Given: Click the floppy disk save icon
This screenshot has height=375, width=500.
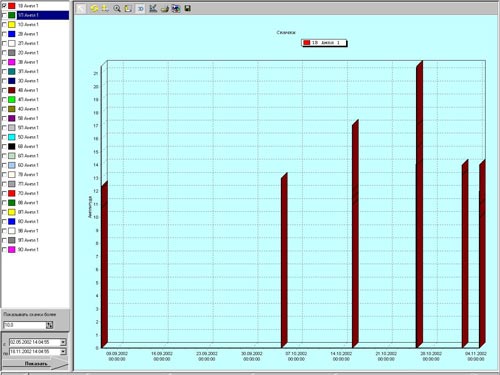Looking at the screenshot, I should (188, 9).
